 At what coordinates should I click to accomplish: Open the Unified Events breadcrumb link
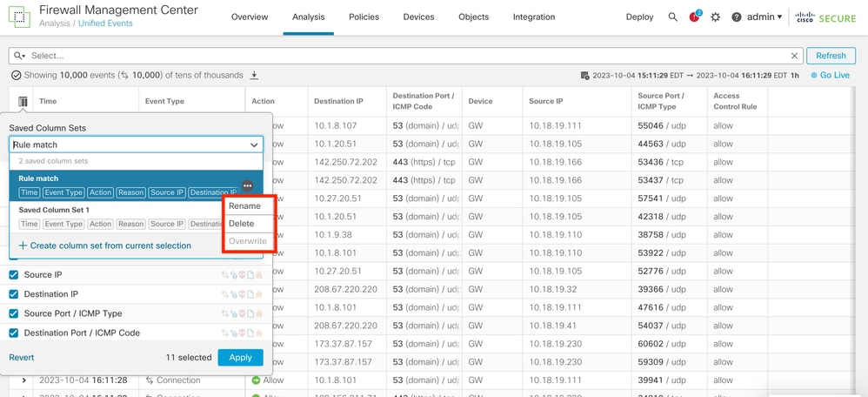coord(105,24)
